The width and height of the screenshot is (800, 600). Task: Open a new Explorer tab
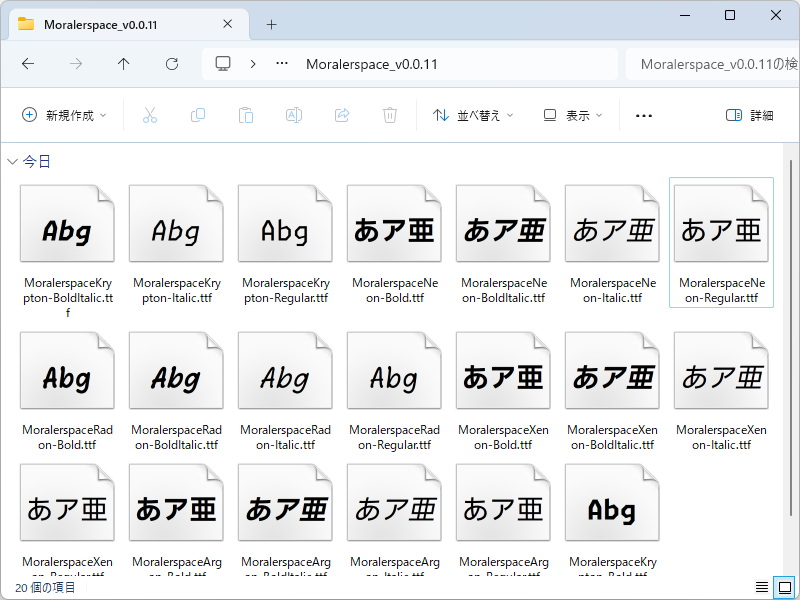pyautogui.click(x=271, y=24)
